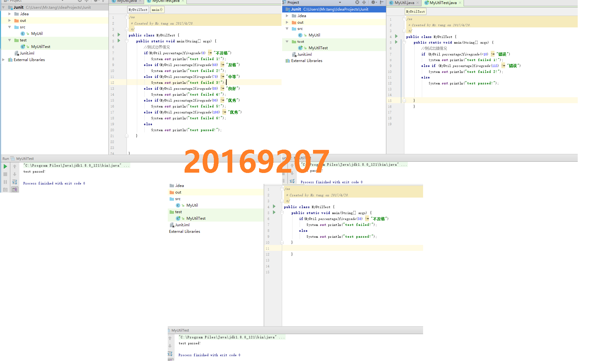Collapse all nodes in right Project toolbar
This screenshot has height=364, width=593.
click(364, 2)
